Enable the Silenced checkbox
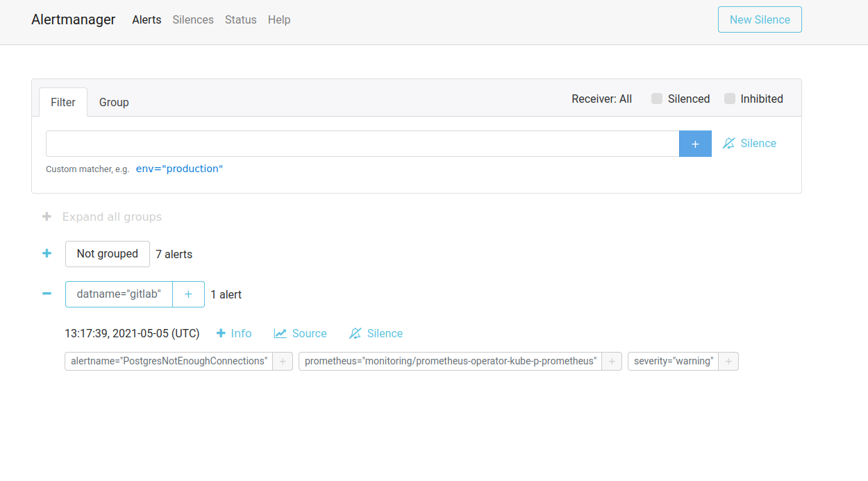868x481 pixels. coord(657,99)
